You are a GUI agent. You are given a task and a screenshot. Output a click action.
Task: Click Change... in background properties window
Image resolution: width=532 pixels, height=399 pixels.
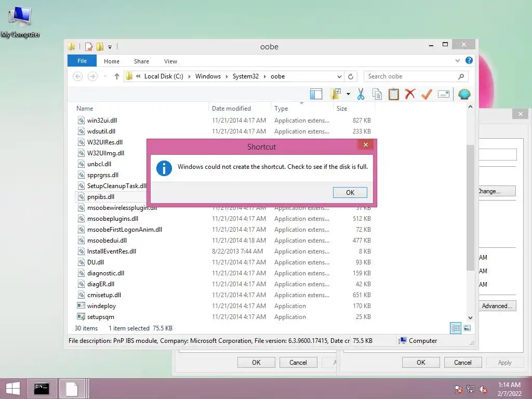pos(497,191)
